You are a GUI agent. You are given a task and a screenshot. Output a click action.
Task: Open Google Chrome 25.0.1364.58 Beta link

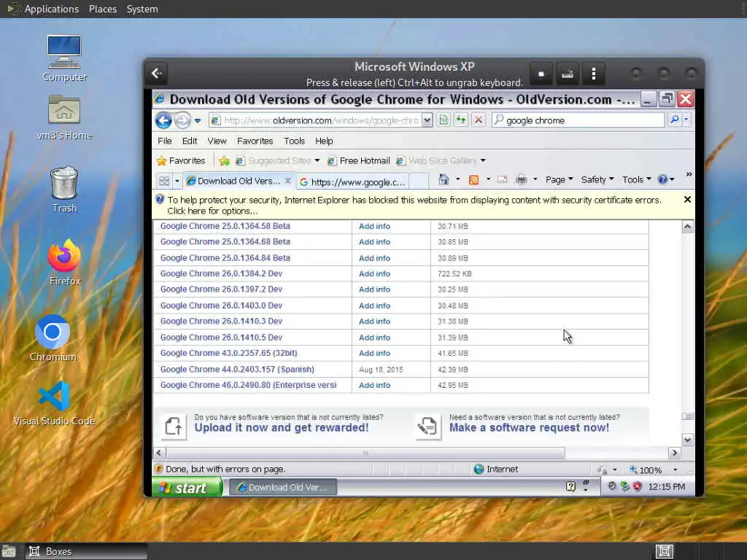click(x=225, y=226)
